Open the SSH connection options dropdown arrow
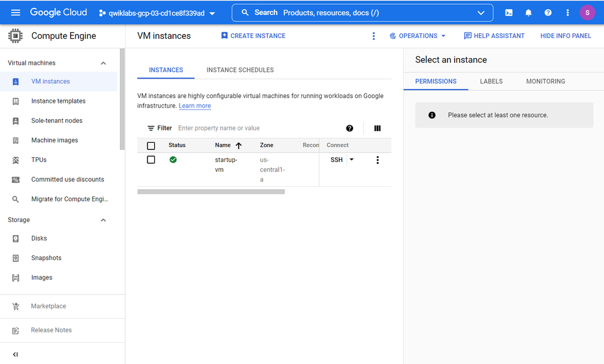This screenshot has width=604, height=364. tap(351, 160)
